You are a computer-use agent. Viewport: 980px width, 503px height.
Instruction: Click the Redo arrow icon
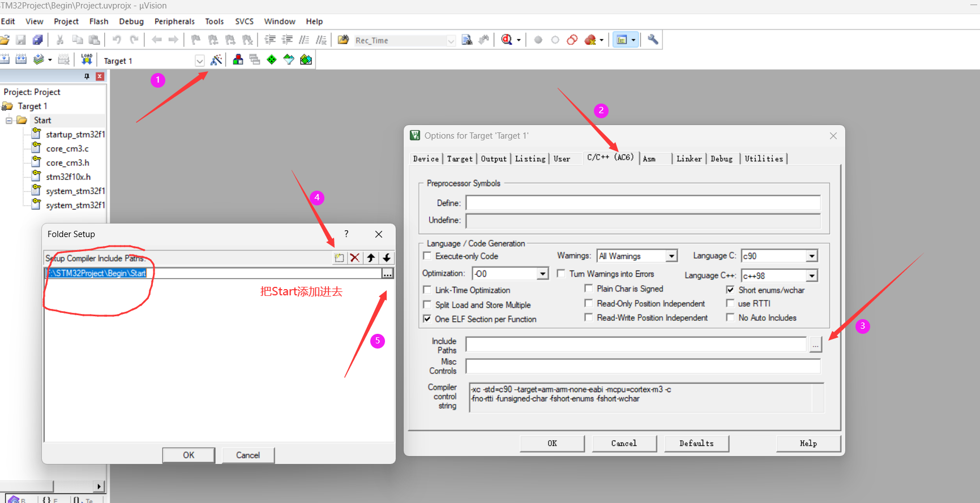click(x=134, y=40)
